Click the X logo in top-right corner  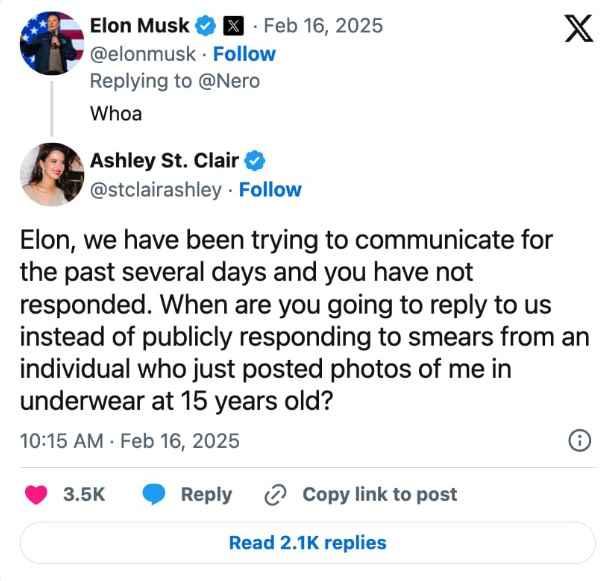pyautogui.click(x=578, y=29)
